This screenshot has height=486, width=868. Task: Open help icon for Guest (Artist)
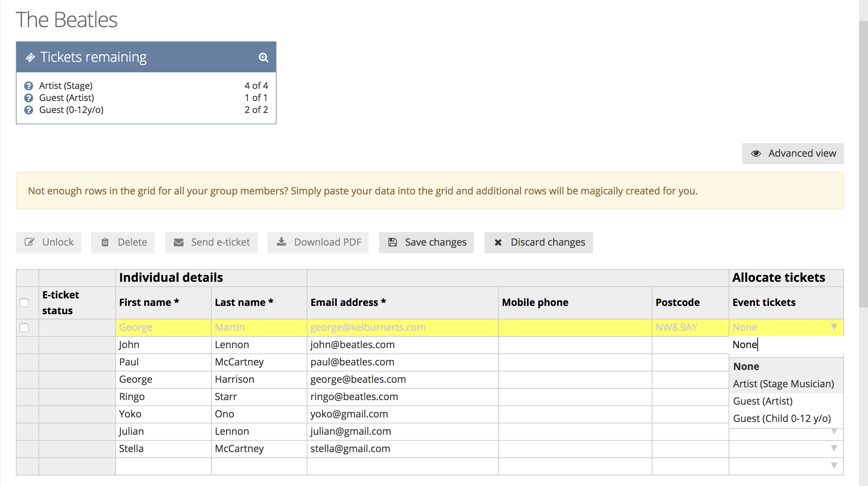tap(29, 98)
